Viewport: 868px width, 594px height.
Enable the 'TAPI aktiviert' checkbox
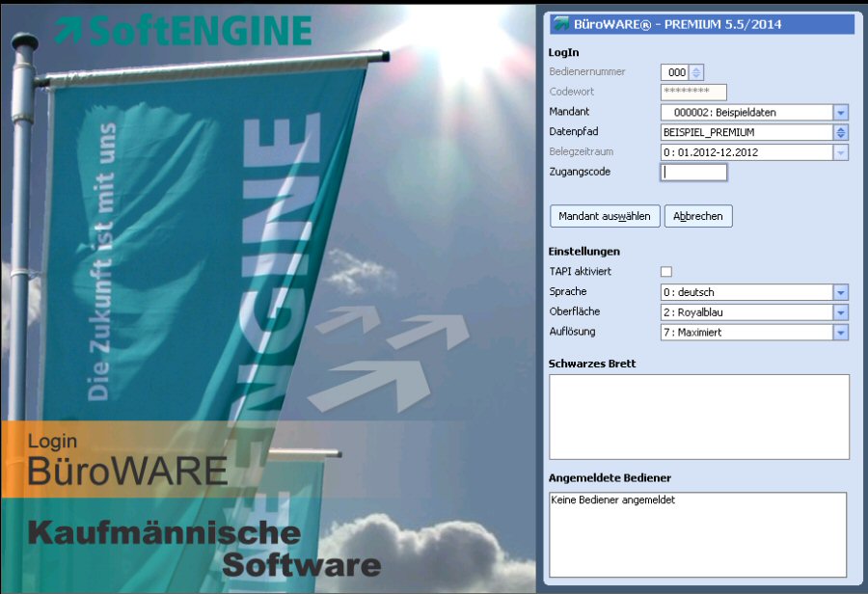click(x=666, y=271)
